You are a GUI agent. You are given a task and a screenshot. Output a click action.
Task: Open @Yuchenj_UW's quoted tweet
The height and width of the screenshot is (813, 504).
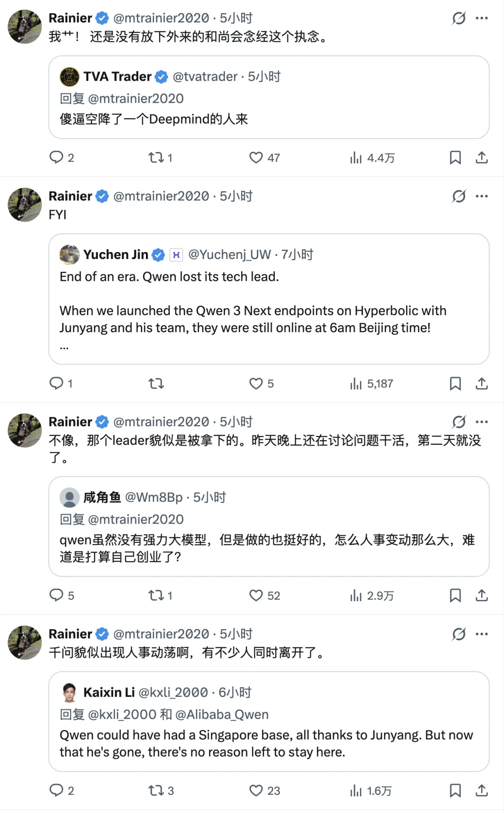coord(228,255)
